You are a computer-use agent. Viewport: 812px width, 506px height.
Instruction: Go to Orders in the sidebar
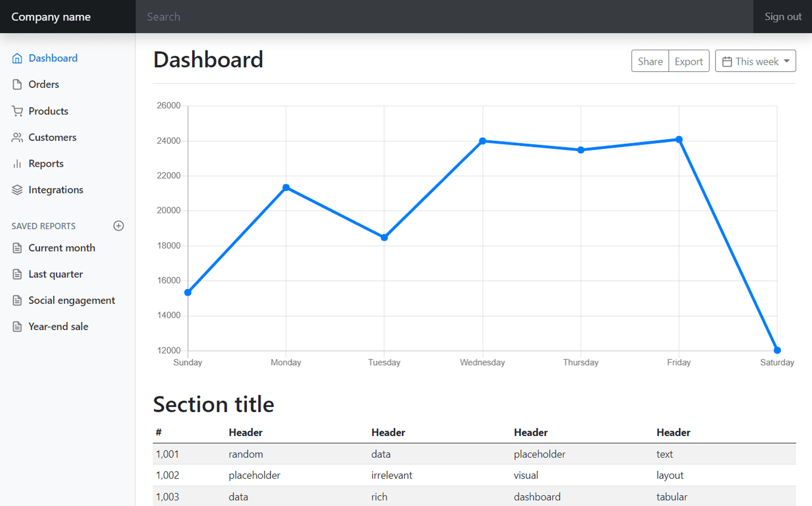[44, 84]
